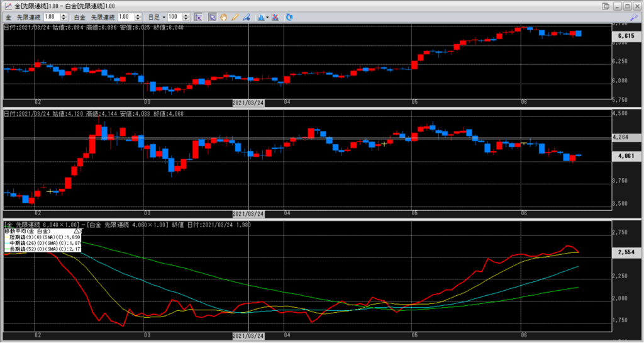The image size is (644, 343).
Task: Select the pencil drawing tool
Action: [x=234, y=17]
